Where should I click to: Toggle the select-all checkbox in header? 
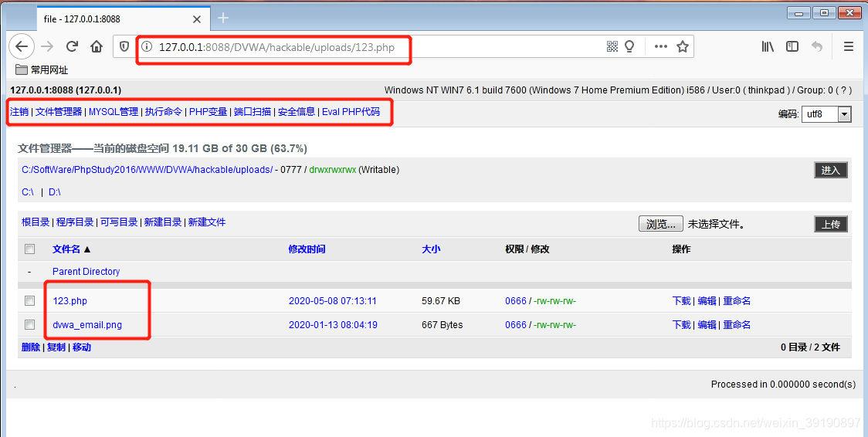(x=30, y=249)
